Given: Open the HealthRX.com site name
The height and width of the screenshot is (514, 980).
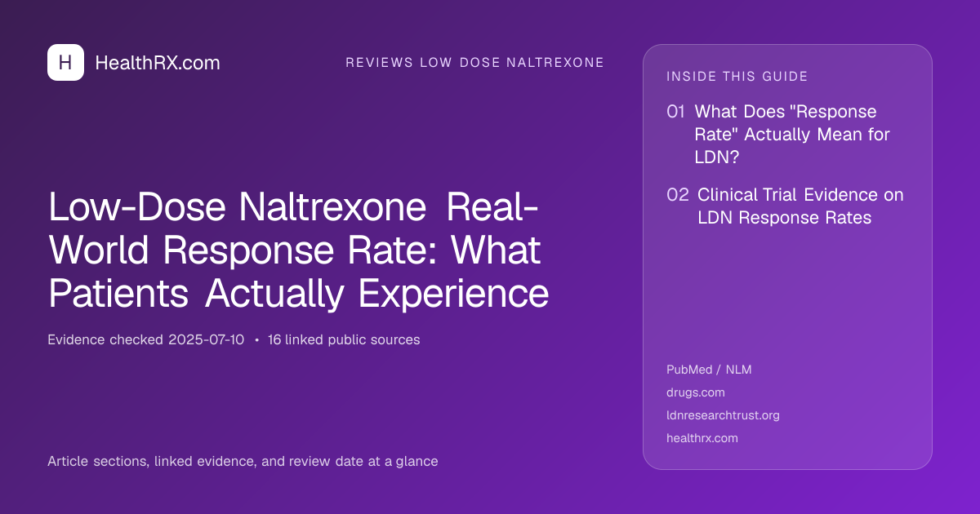Looking at the screenshot, I should 158,63.
